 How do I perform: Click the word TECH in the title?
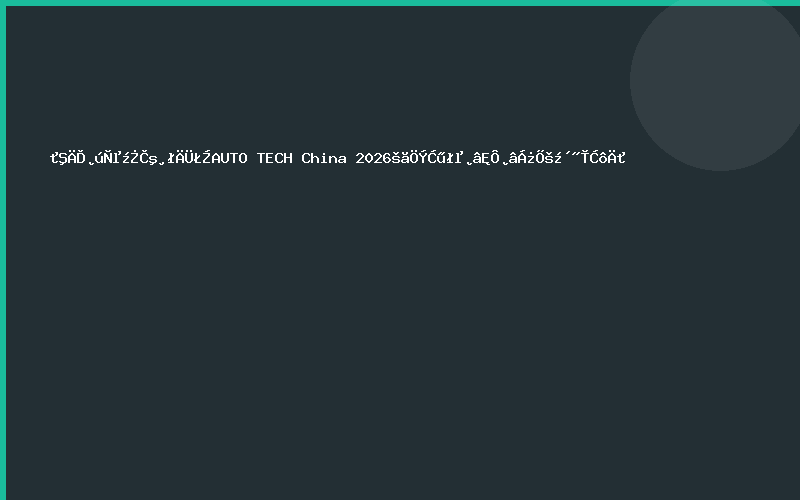[x=274, y=158]
